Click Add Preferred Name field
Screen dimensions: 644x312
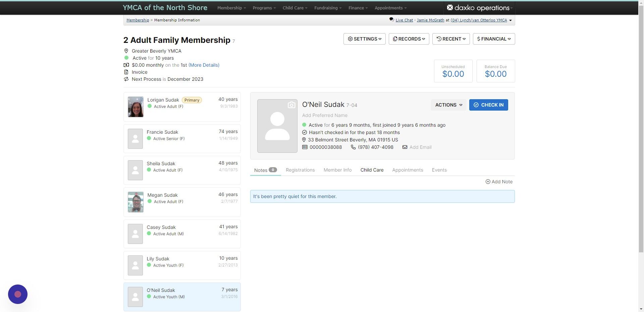point(325,115)
